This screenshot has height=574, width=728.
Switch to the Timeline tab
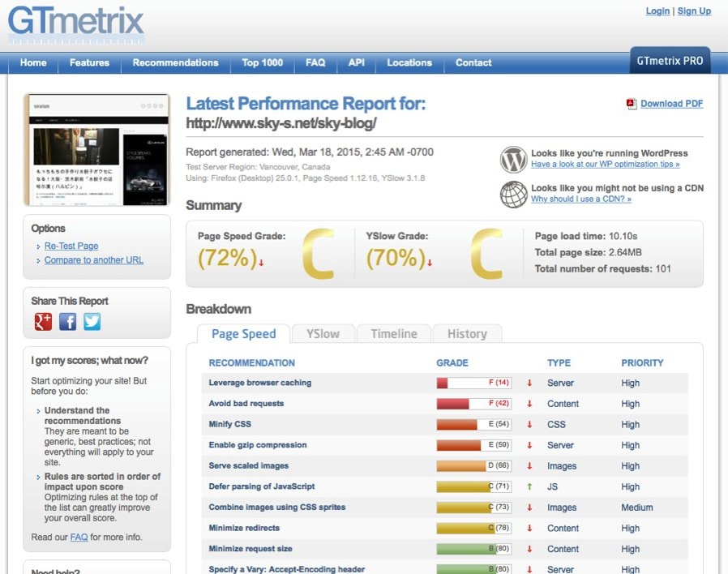point(394,334)
